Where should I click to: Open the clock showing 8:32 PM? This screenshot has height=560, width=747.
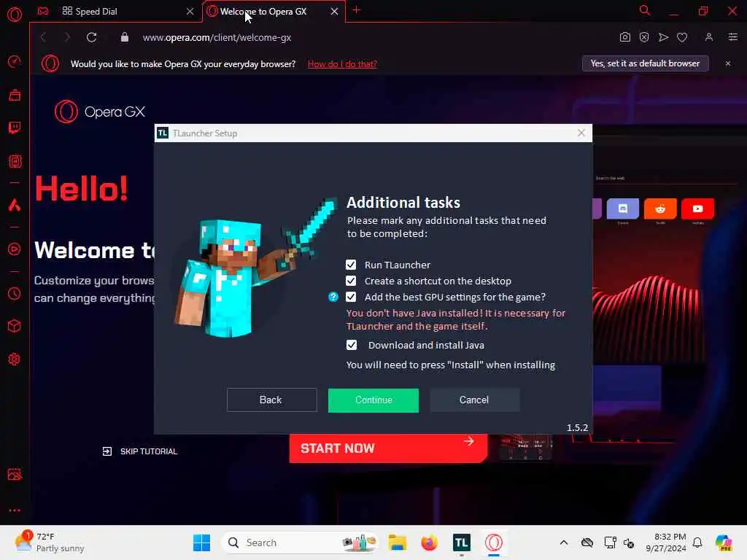coord(665,542)
